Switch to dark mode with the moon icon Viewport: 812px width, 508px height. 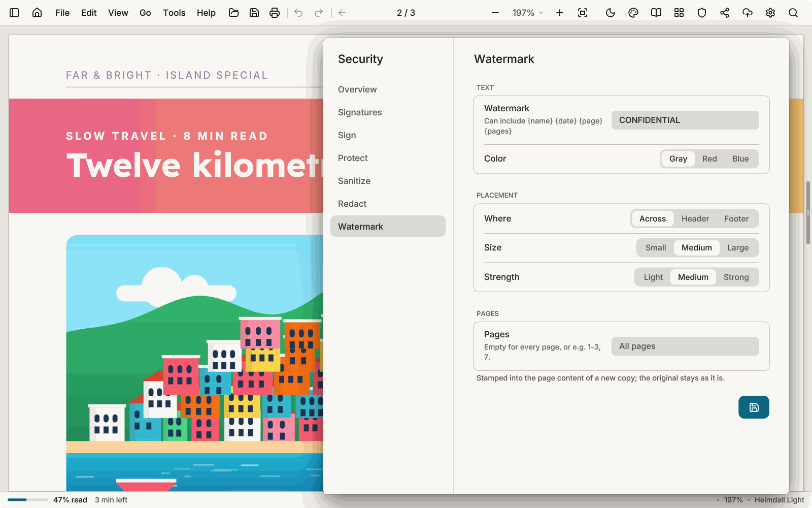611,13
